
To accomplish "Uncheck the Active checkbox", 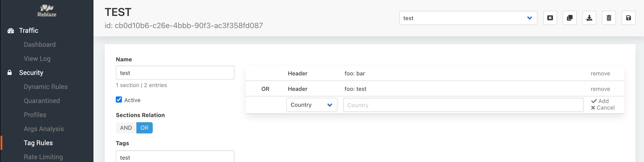I will [119, 100].
